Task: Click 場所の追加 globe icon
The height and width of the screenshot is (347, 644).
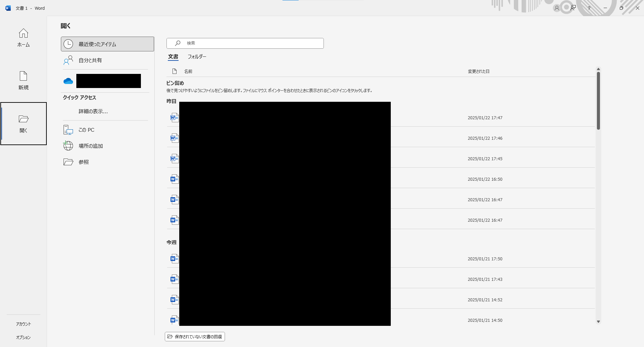Action: tap(68, 146)
